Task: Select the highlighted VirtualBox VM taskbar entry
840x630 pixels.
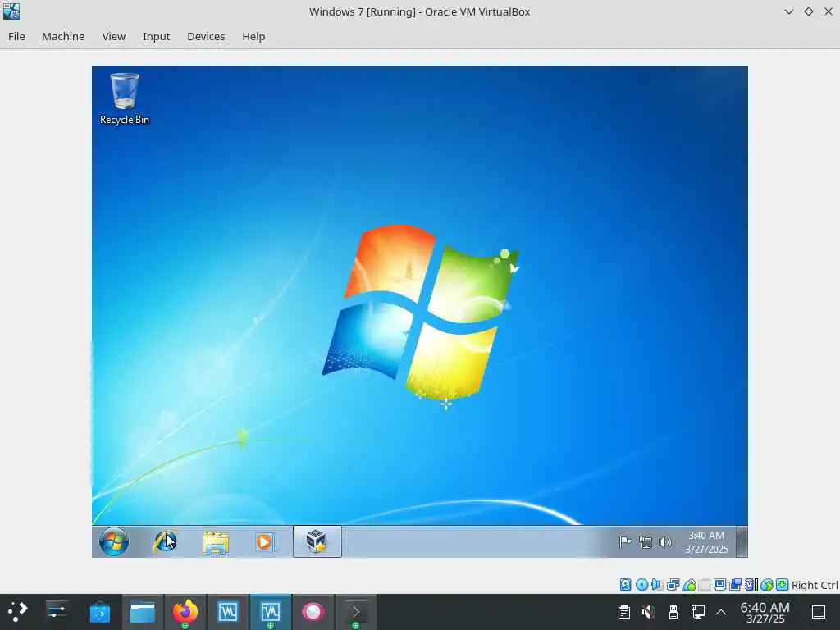Action: coord(271,612)
